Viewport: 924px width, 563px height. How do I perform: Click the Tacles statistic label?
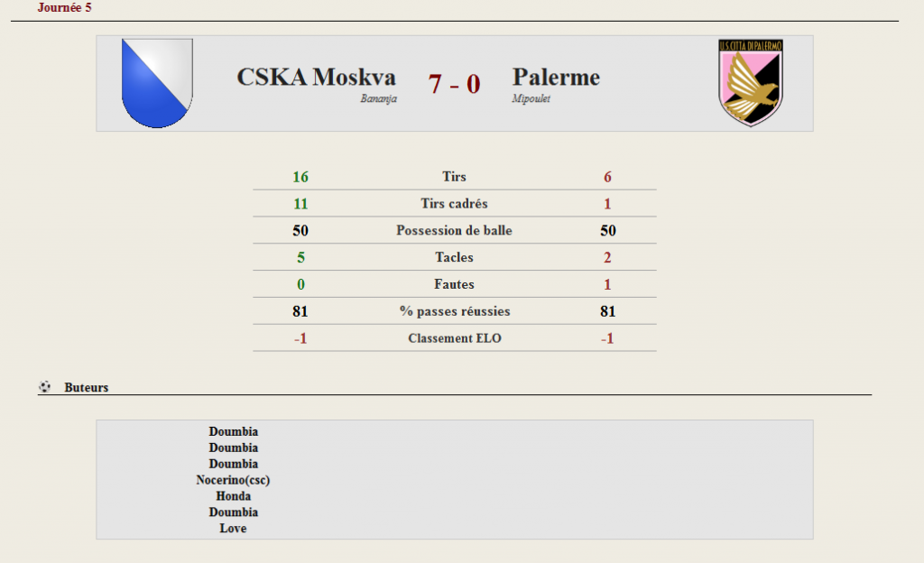click(455, 257)
